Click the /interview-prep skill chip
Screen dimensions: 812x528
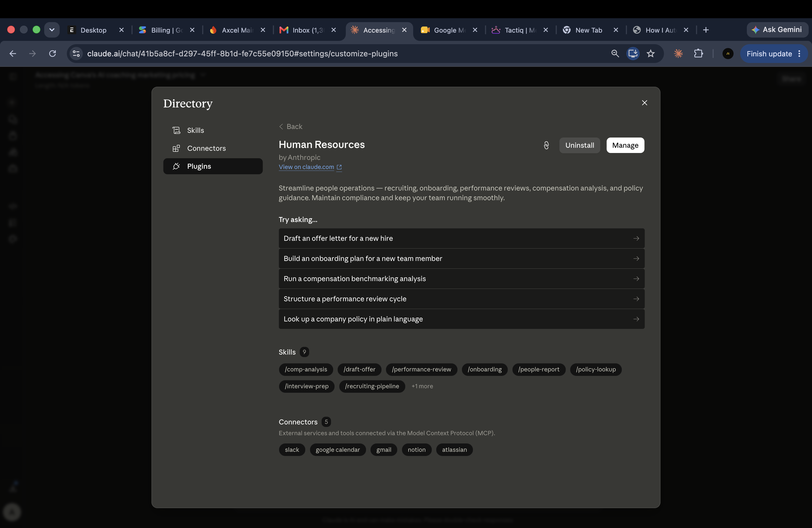306,386
